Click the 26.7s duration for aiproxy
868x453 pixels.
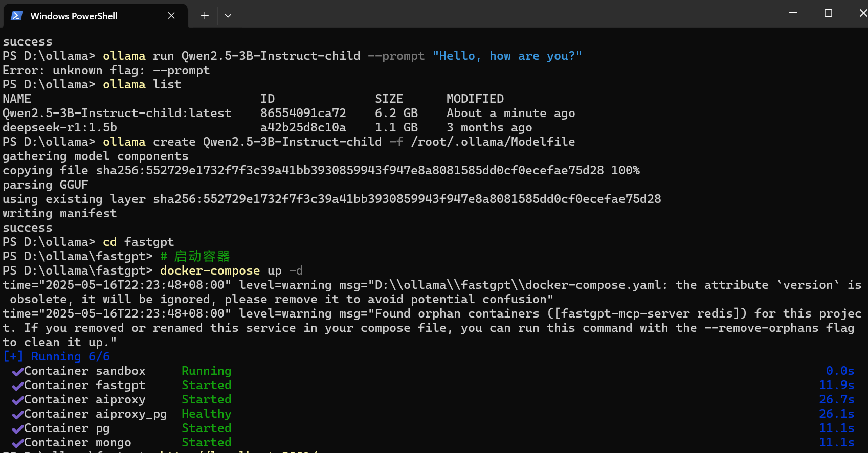(836, 399)
